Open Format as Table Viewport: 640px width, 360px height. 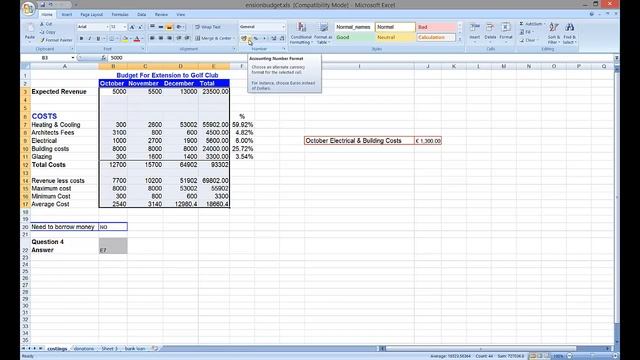click(x=323, y=33)
